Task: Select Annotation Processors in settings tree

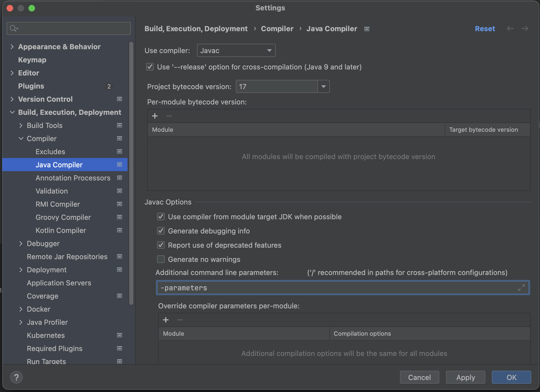Action: 73,178
